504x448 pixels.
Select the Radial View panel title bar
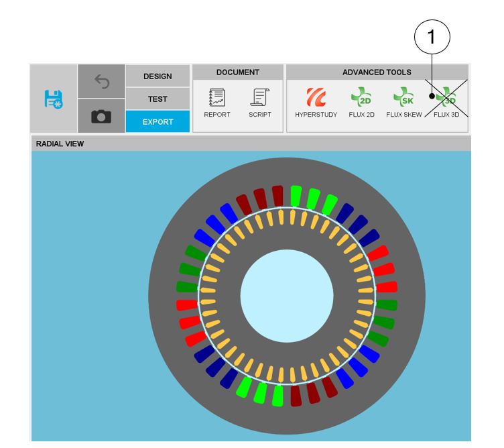[251, 144]
